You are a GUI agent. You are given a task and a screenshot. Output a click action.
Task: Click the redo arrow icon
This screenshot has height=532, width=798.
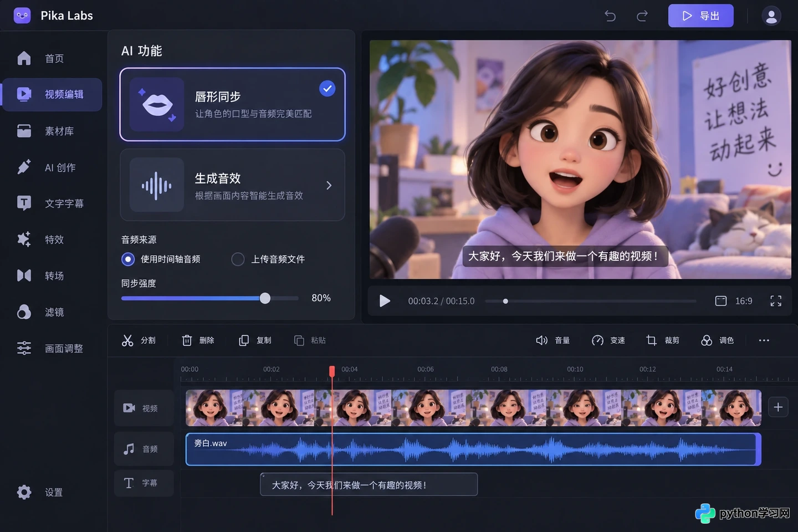642,16
